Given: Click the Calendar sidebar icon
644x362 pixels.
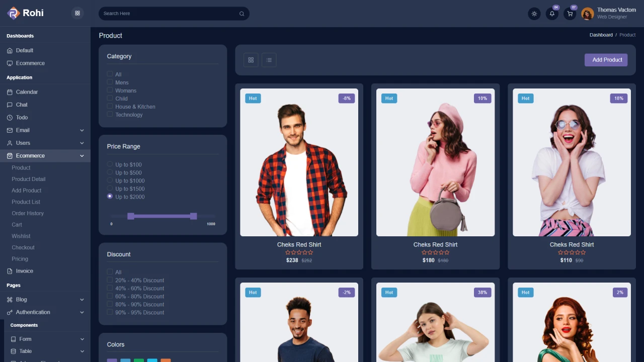Looking at the screenshot, I should pyautogui.click(x=10, y=92).
